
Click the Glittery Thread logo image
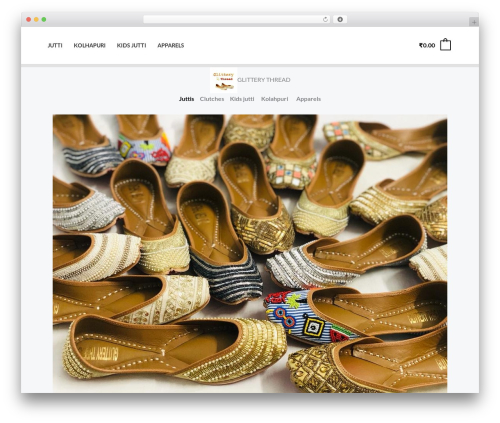click(x=224, y=80)
